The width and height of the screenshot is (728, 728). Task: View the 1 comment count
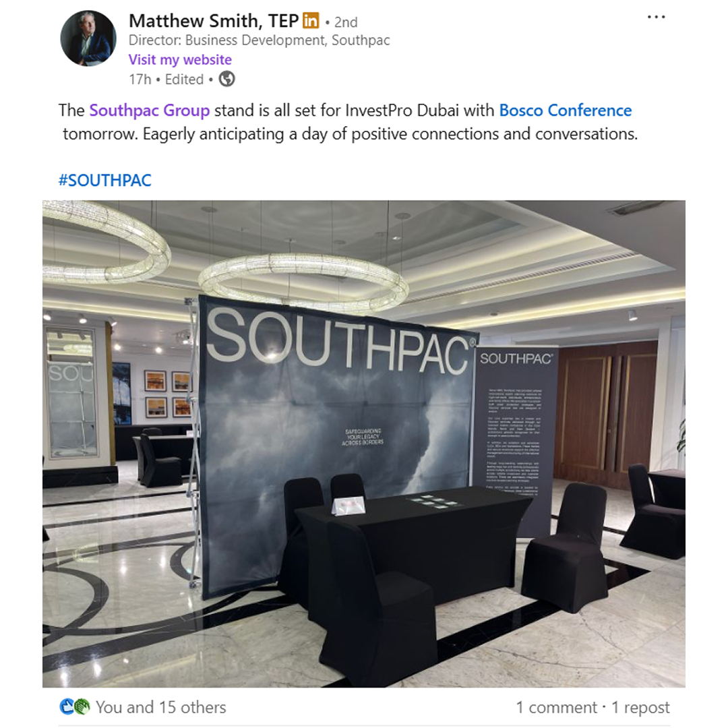pyautogui.click(x=557, y=707)
